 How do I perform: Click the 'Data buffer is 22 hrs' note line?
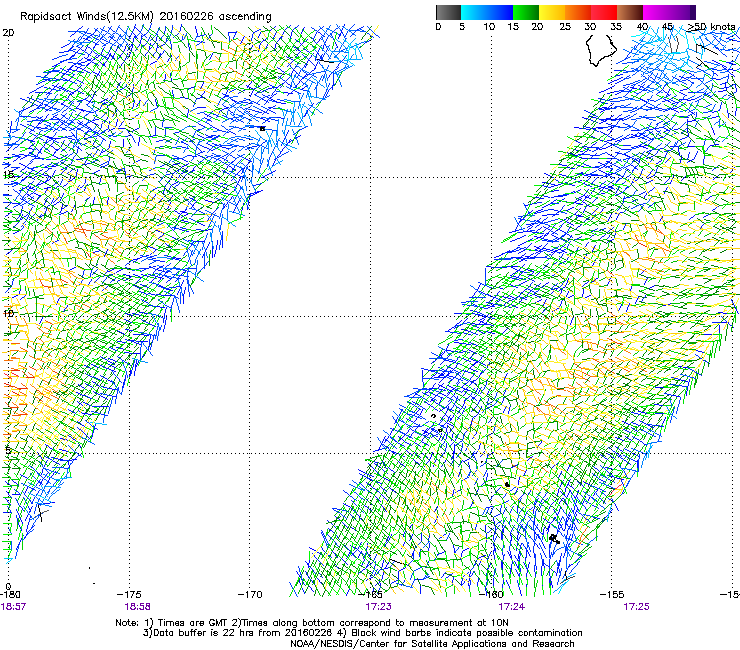click(362, 633)
